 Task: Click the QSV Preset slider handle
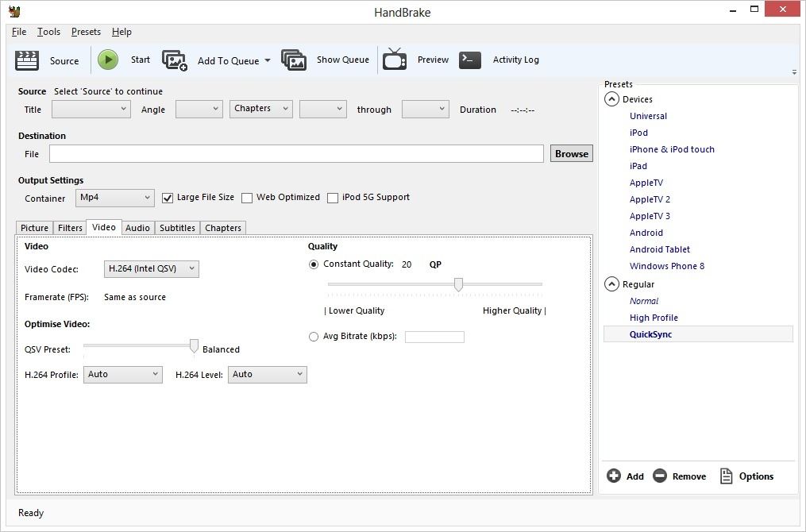pos(194,346)
